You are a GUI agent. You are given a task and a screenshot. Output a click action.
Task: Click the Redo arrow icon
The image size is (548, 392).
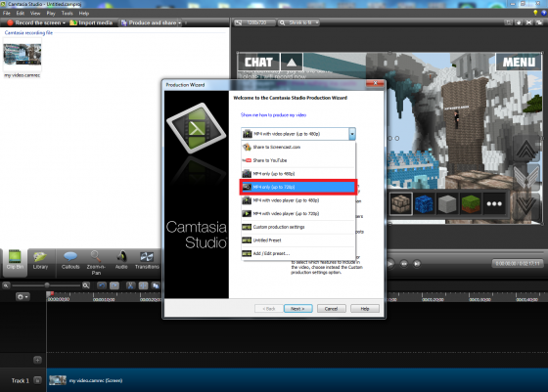(114, 285)
